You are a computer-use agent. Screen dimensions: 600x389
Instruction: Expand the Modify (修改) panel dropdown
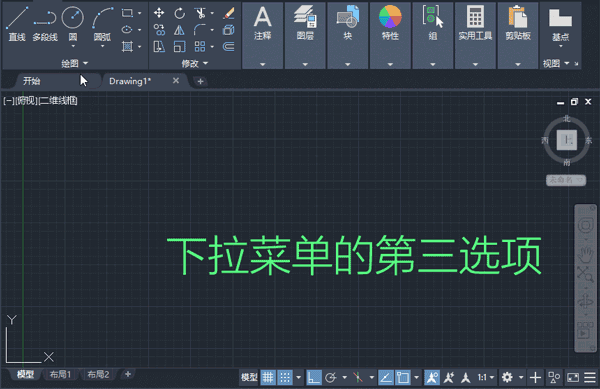[x=195, y=63]
